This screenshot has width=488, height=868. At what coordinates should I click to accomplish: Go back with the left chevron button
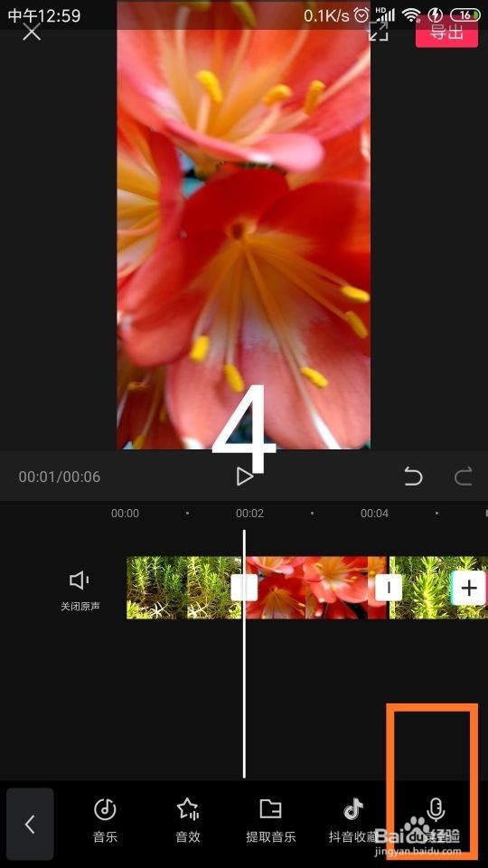coord(30,824)
